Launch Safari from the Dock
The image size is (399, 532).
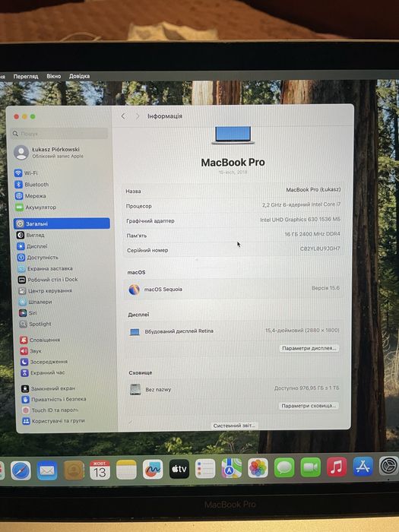[x=21, y=470]
